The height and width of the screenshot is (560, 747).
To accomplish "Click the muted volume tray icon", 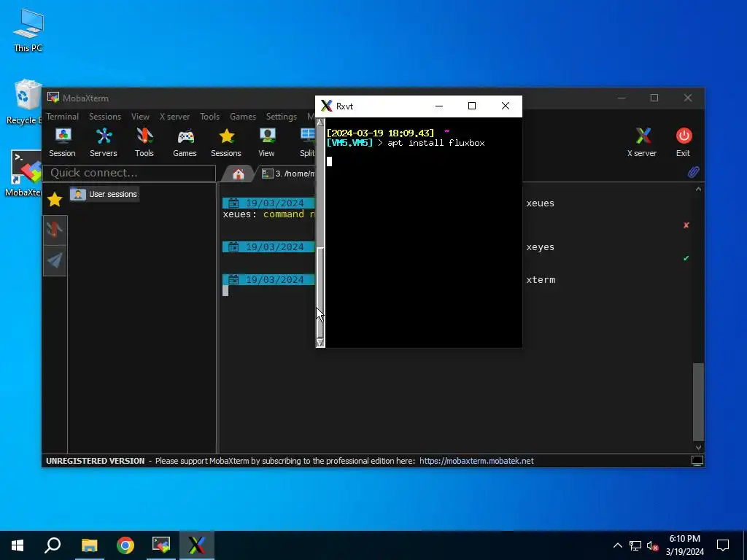I will [653, 545].
